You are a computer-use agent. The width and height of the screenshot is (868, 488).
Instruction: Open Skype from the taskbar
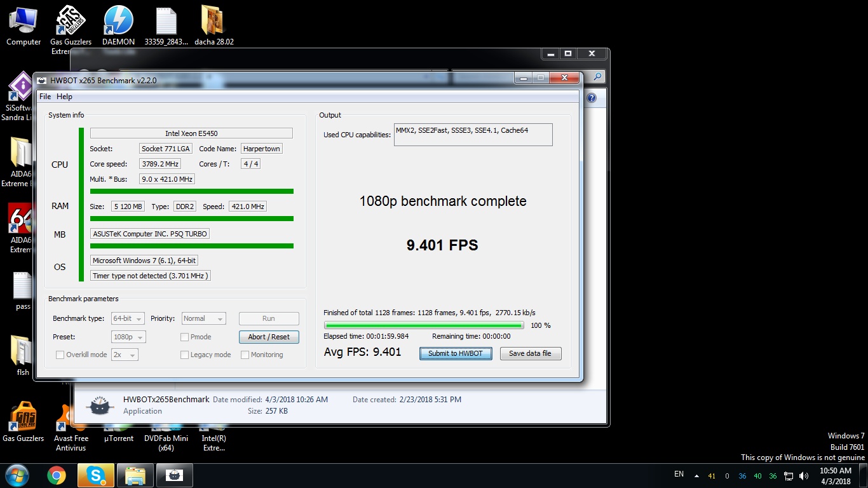pyautogui.click(x=96, y=475)
